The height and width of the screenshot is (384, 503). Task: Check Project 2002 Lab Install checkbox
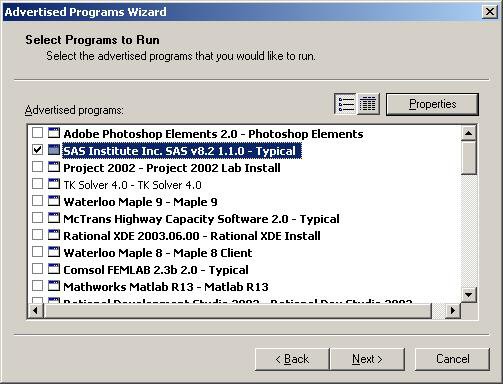pos(37,167)
